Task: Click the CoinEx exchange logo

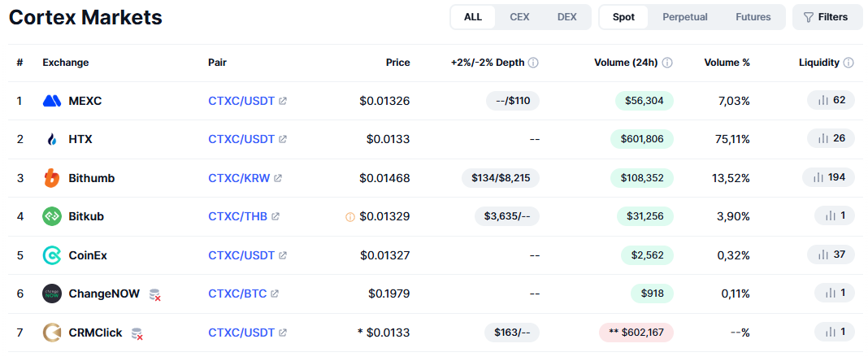Action: point(52,255)
